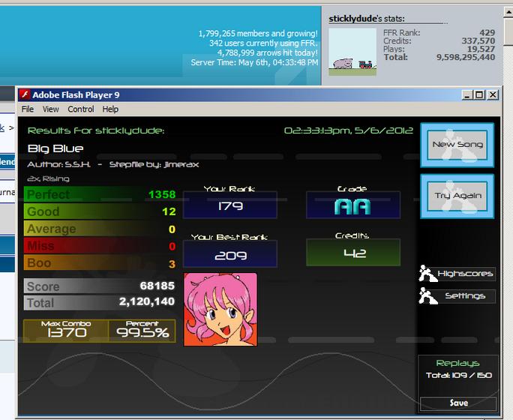
Task: Open the File menu
Action: (28, 109)
